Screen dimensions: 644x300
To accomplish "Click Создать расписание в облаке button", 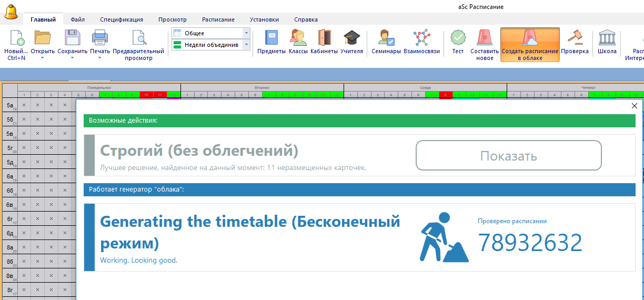I will (529, 45).
